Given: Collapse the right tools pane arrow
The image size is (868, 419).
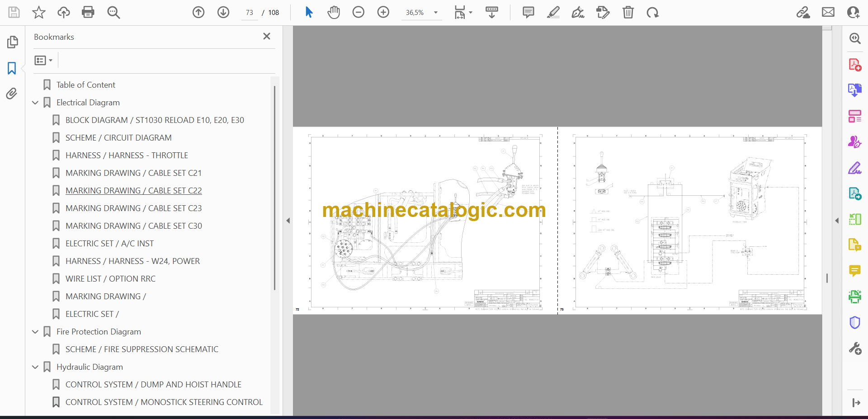Looking at the screenshot, I should tap(837, 221).
